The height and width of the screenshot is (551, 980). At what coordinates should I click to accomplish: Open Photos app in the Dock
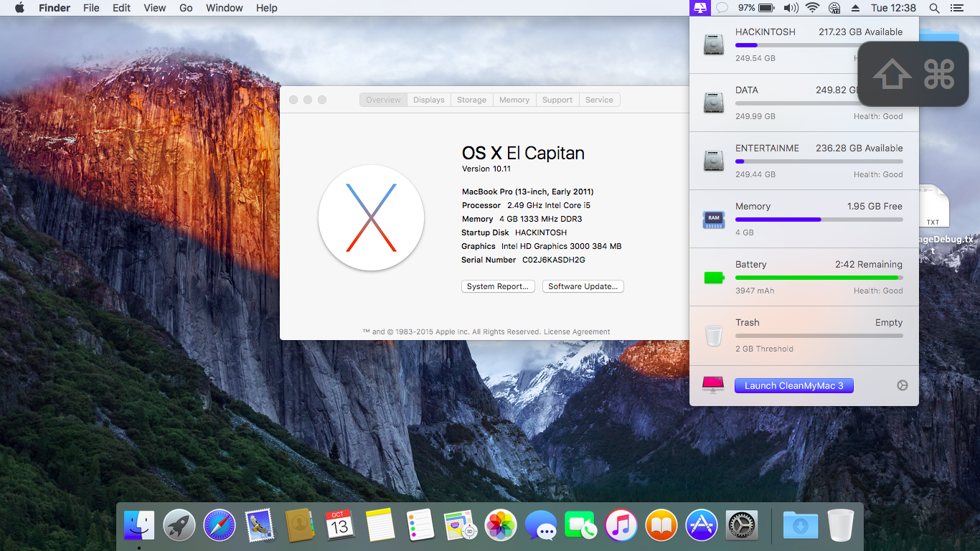pyautogui.click(x=501, y=525)
